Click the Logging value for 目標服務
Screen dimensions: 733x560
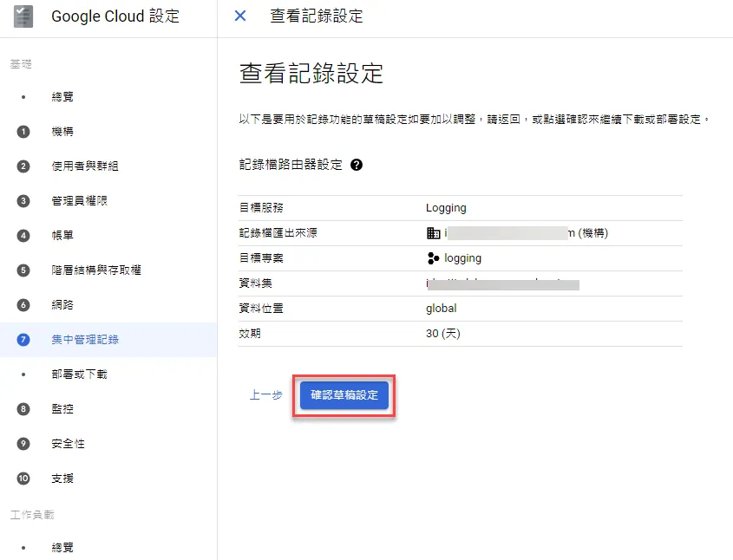coord(446,208)
